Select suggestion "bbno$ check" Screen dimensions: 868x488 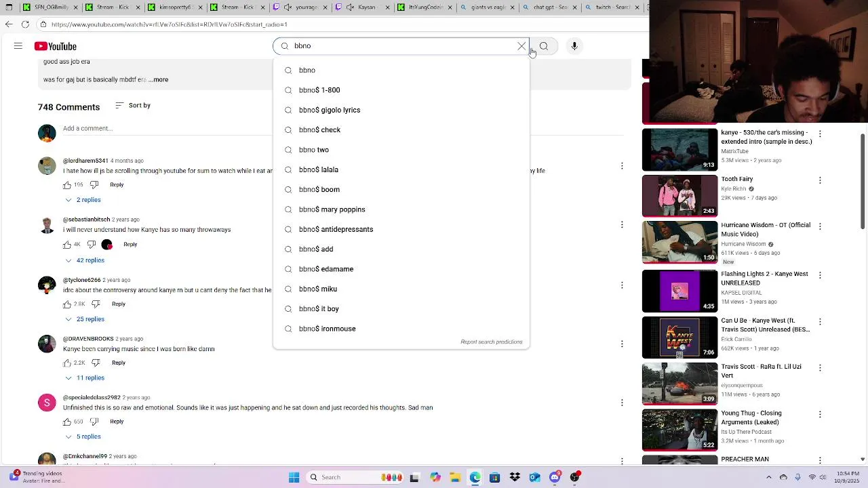pos(401,129)
